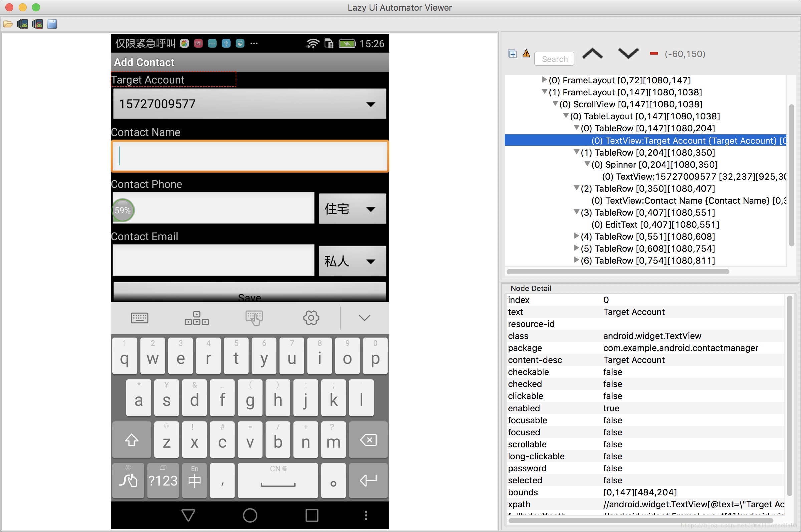Click the yellow warning triangle icon
The image size is (801, 532).
pyautogui.click(x=526, y=53)
